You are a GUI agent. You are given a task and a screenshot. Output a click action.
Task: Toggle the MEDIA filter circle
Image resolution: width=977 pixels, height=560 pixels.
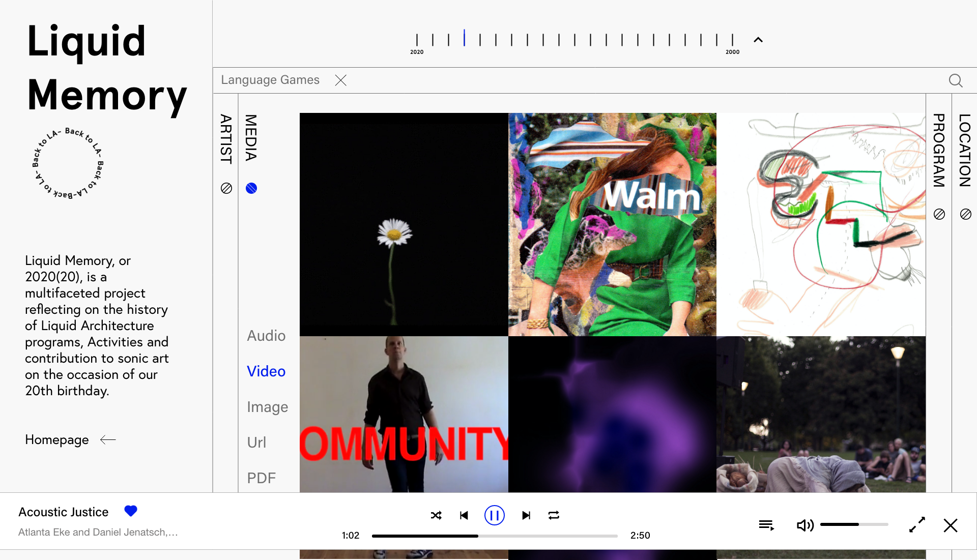(x=251, y=188)
